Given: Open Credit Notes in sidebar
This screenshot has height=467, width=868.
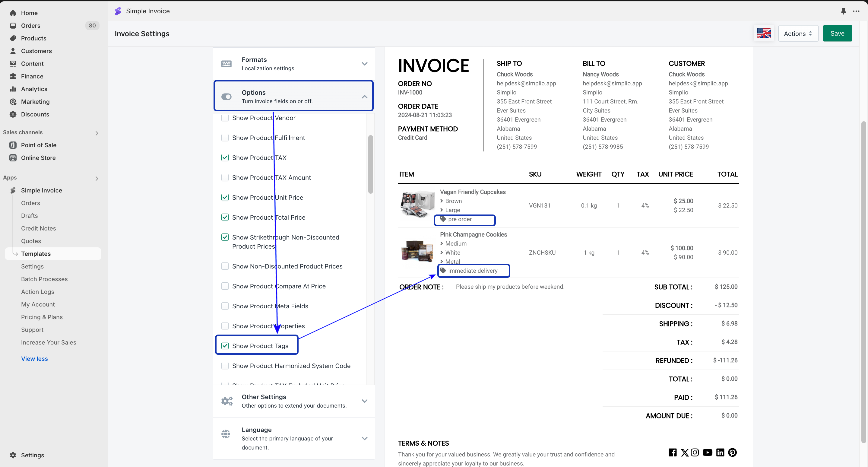Looking at the screenshot, I should point(38,228).
